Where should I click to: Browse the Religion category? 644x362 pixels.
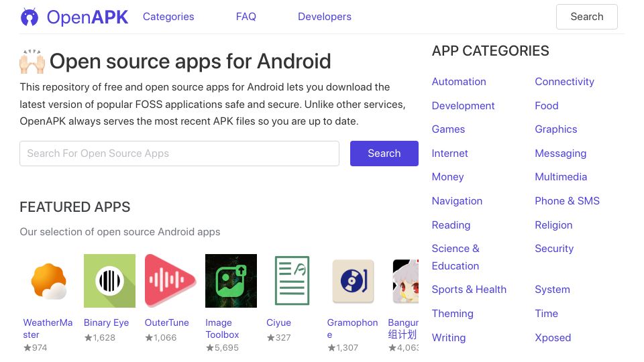coord(553,225)
